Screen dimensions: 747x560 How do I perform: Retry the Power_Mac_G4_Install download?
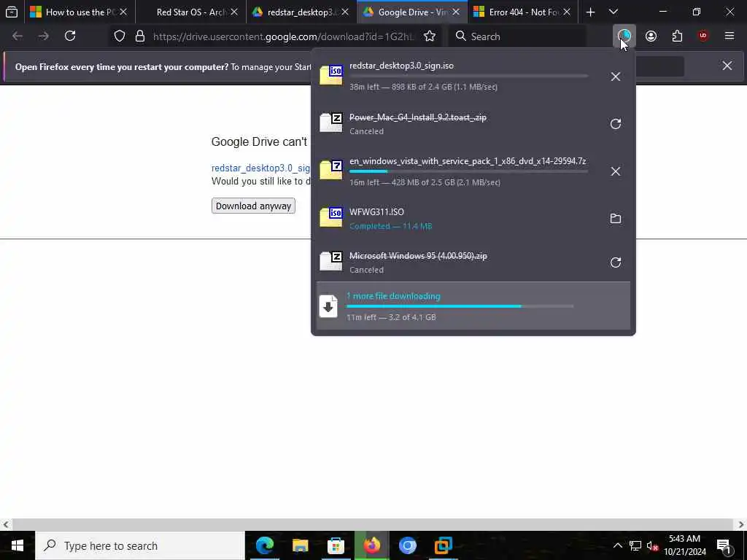coord(616,124)
